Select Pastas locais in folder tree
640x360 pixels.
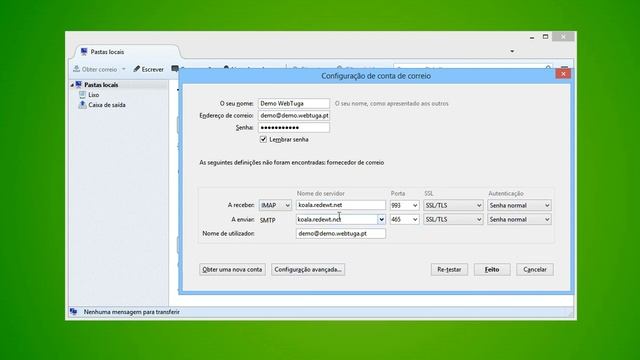coord(101,85)
